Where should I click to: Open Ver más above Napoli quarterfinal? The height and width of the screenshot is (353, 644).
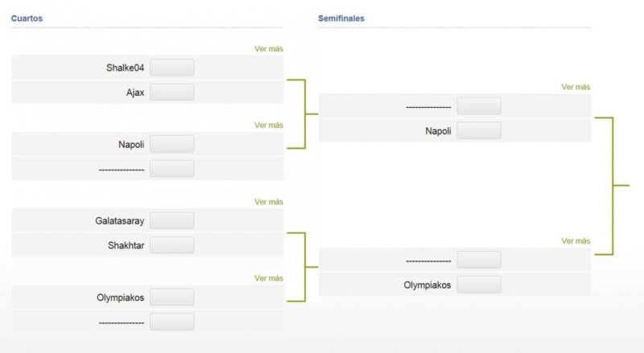click(x=269, y=125)
